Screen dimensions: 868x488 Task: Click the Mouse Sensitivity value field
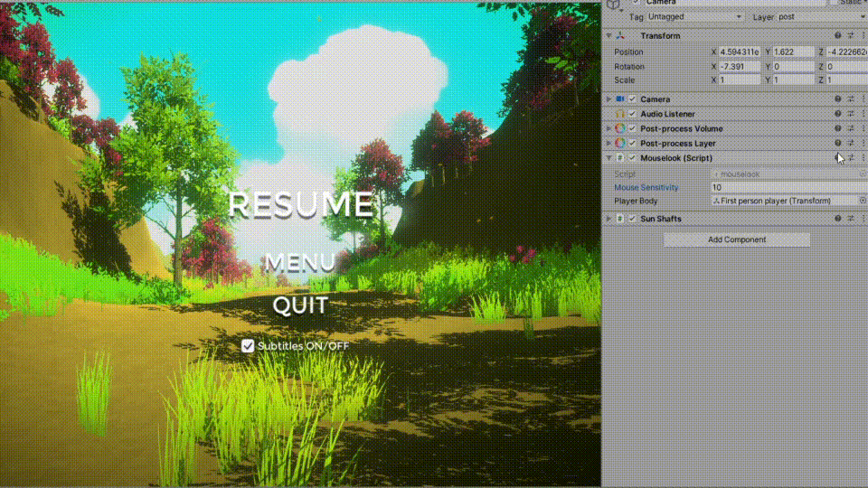click(788, 187)
